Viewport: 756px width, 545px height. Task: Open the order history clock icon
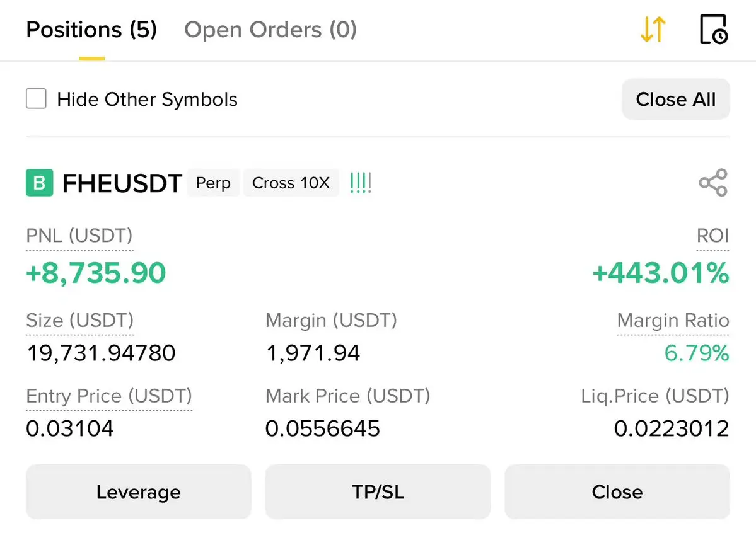(714, 30)
